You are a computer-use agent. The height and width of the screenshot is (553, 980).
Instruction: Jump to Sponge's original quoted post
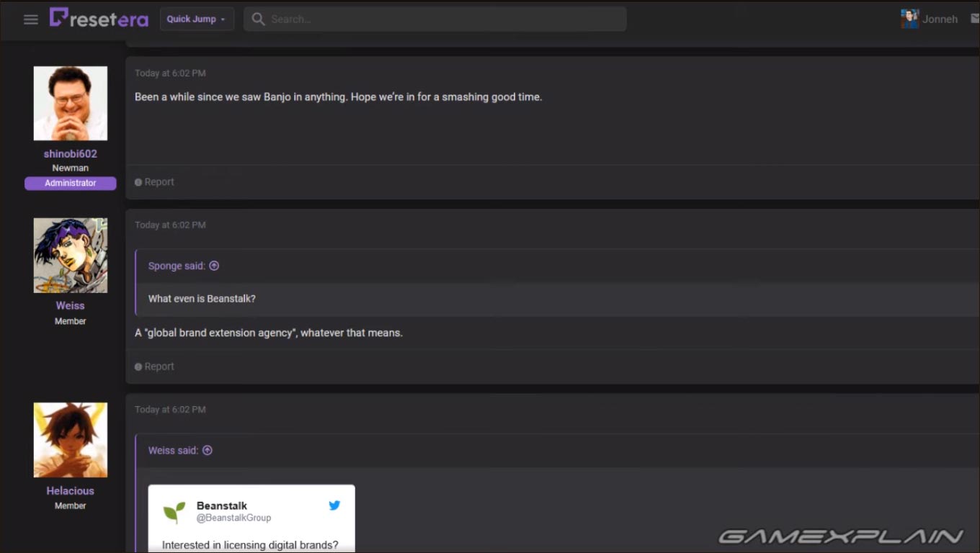click(x=214, y=266)
